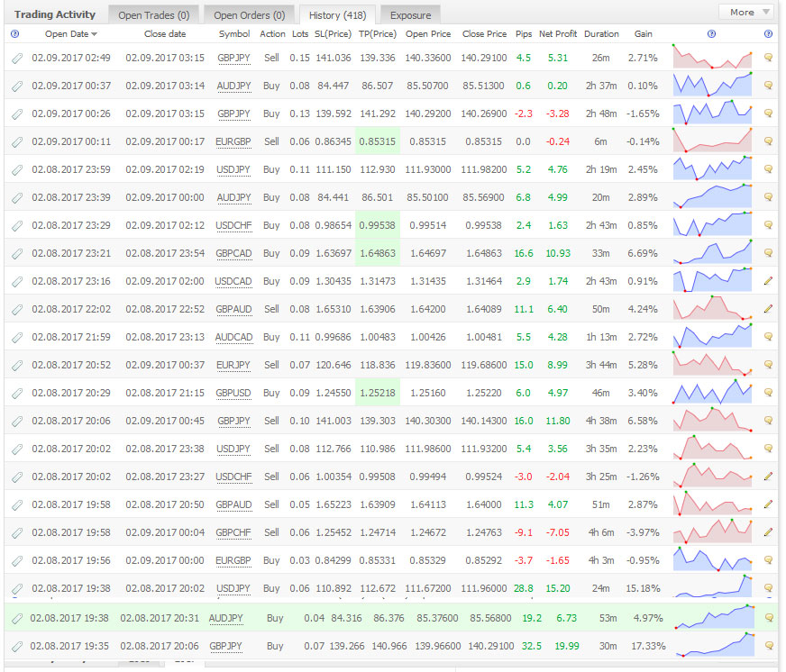Screen dimensions: 786x672
Task: Click the help icon left of Open Date
Action: tap(15, 33)
